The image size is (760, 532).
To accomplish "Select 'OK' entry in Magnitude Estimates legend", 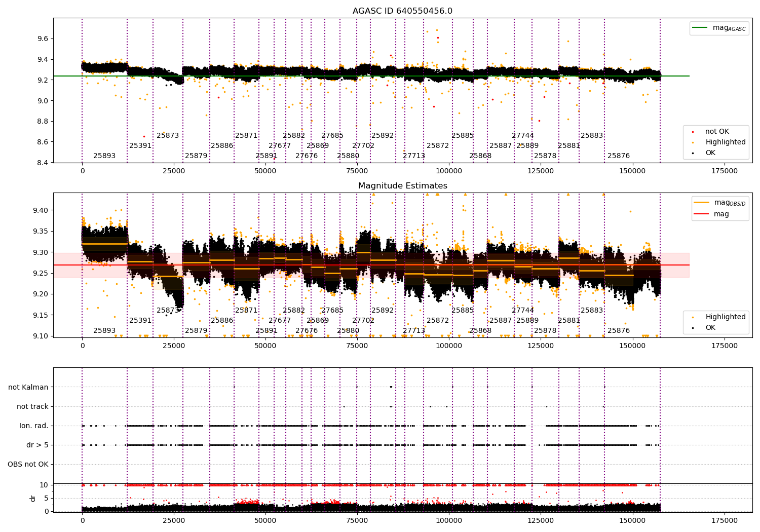I will [710, 328].
